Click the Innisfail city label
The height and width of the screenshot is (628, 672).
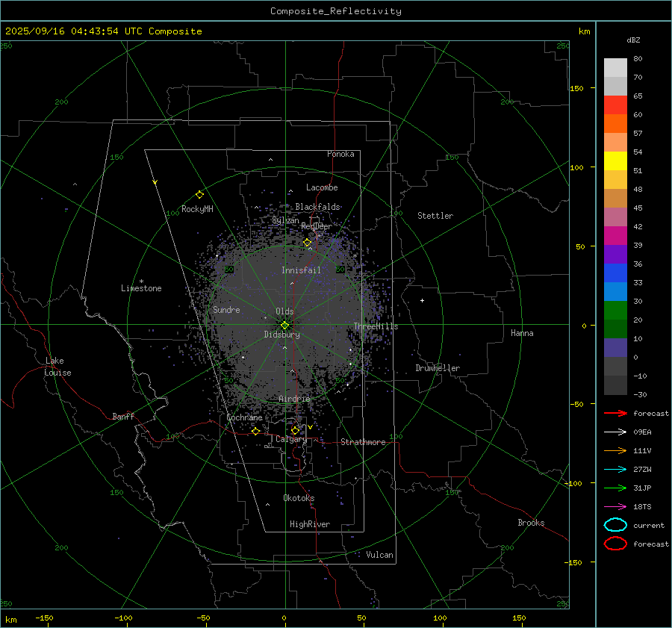tap(301, 270)
